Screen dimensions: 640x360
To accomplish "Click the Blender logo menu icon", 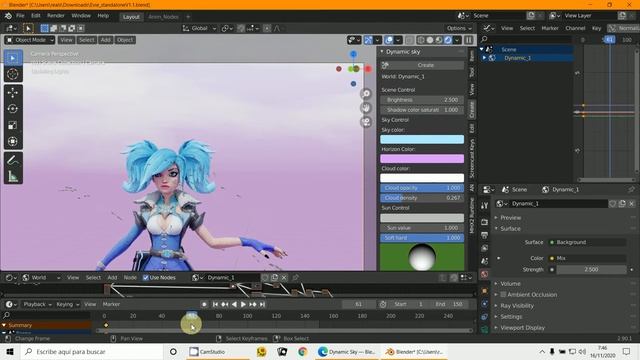I will click(8, 16).
